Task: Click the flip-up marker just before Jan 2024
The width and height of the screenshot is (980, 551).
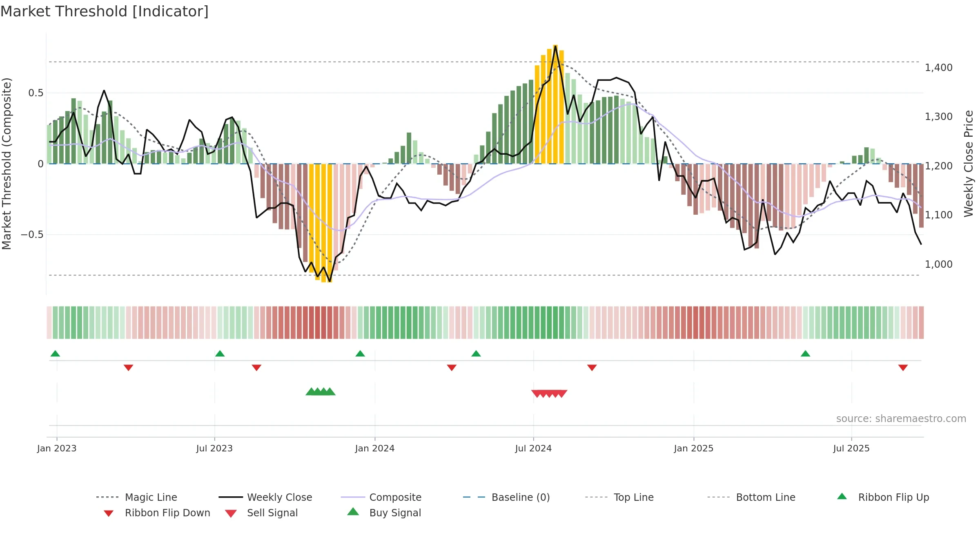Action: [x=360, y=353]
